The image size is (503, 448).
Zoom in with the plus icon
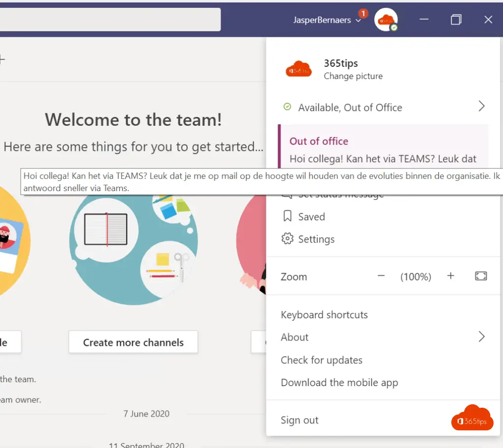(x=450, y=277)
